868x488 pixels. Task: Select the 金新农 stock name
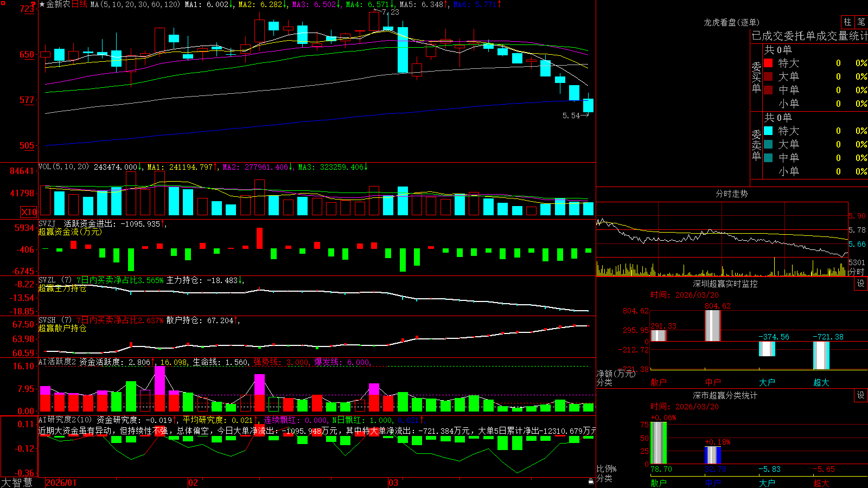coord(59,4)
